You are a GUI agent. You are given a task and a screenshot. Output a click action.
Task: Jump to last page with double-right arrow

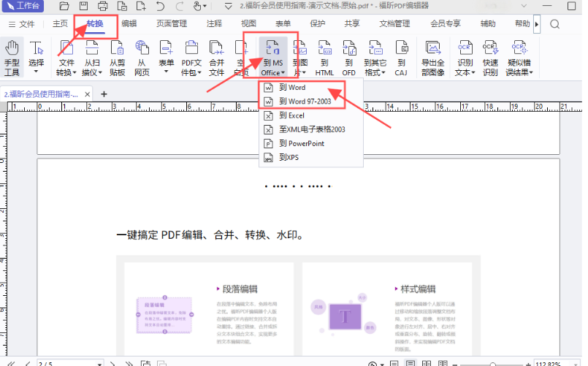coord(129,363)
